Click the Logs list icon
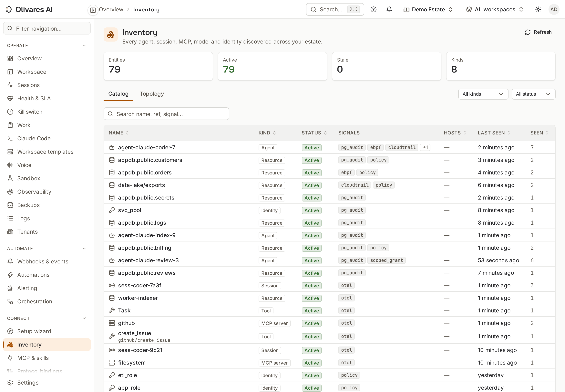 coord(10,218)
